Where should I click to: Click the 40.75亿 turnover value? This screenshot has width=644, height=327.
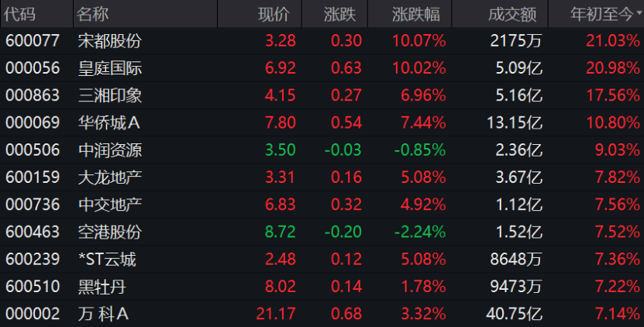point(518,314)
